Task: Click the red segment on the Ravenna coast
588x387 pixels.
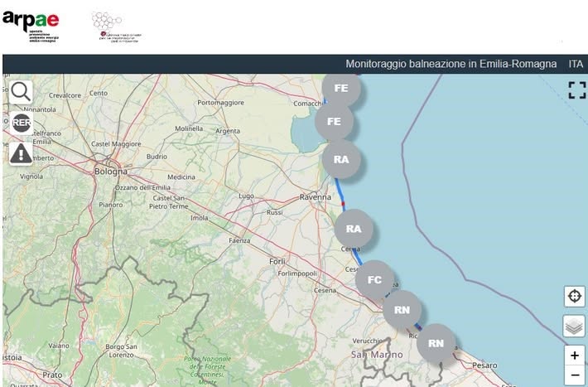Action: 343,204
